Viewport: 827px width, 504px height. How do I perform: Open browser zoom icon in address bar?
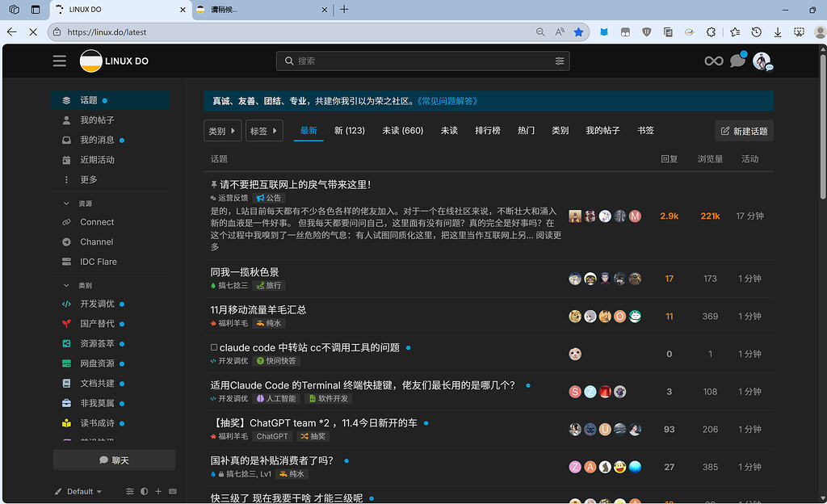[x=540, y=32]
